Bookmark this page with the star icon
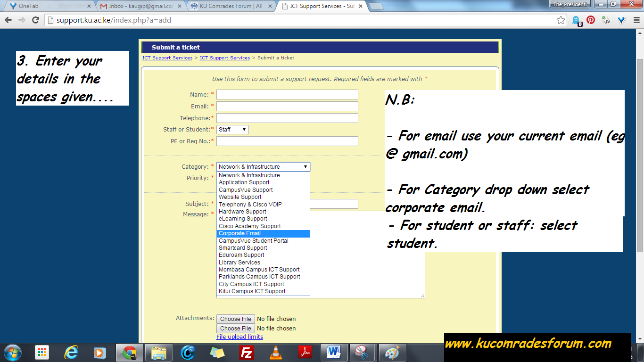Image resolution: width=644 pixels, height=362 pixels. pos(561,20)
